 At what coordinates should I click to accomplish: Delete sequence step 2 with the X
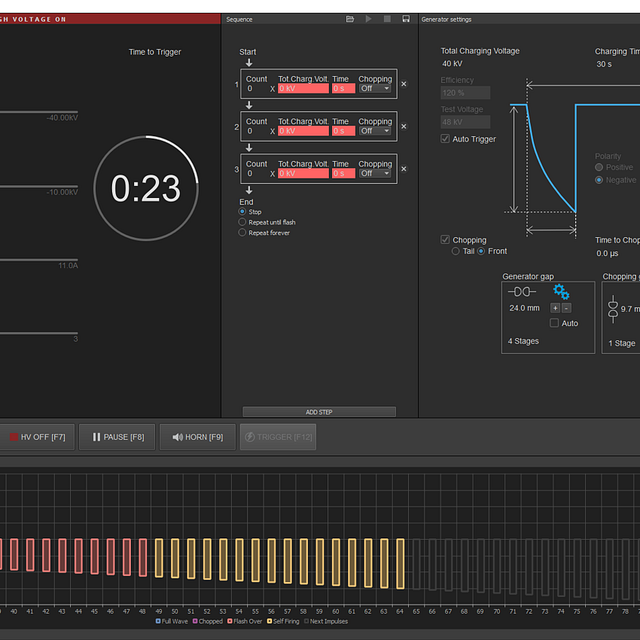(404, 127)
